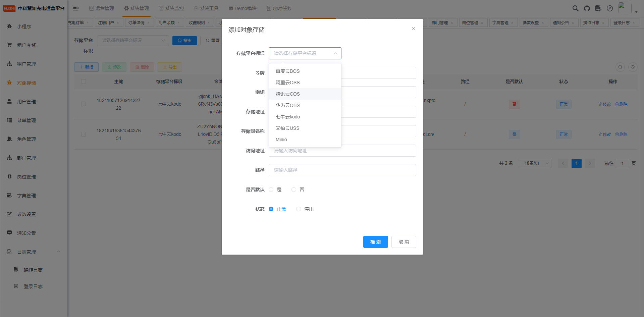
Task: Select 正常 status radio
Action: 277,209
